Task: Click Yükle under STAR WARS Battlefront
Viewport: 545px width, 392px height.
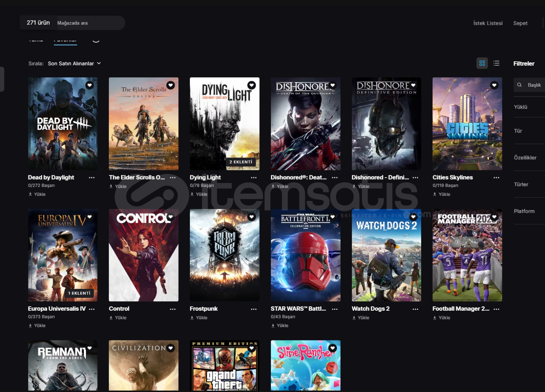Action: 280,326
